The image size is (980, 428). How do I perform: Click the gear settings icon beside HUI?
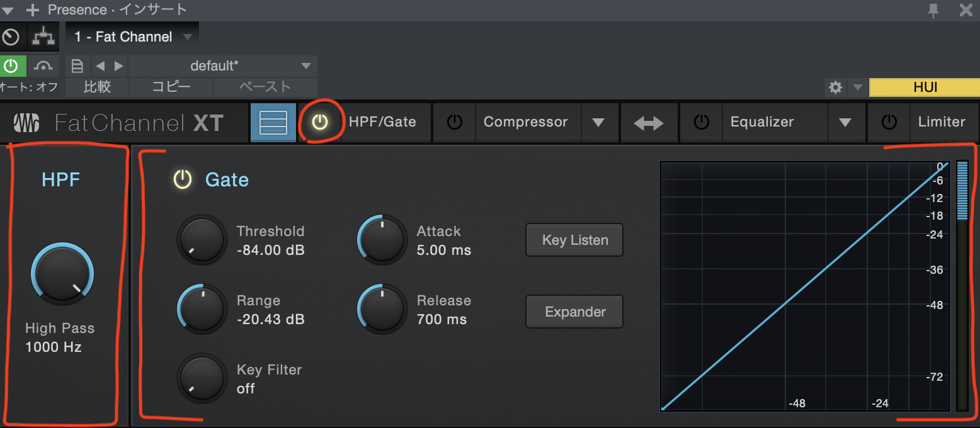point(835,87)
